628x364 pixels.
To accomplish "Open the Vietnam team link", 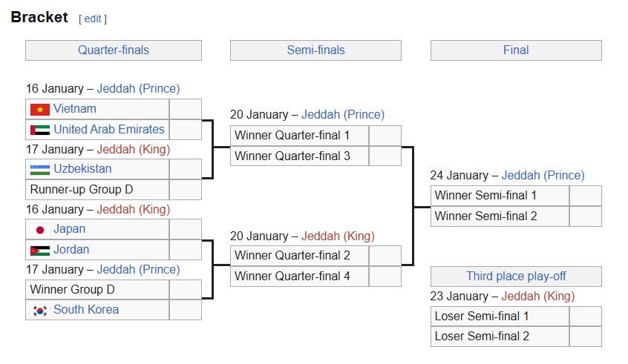I will tap(74, 109).
